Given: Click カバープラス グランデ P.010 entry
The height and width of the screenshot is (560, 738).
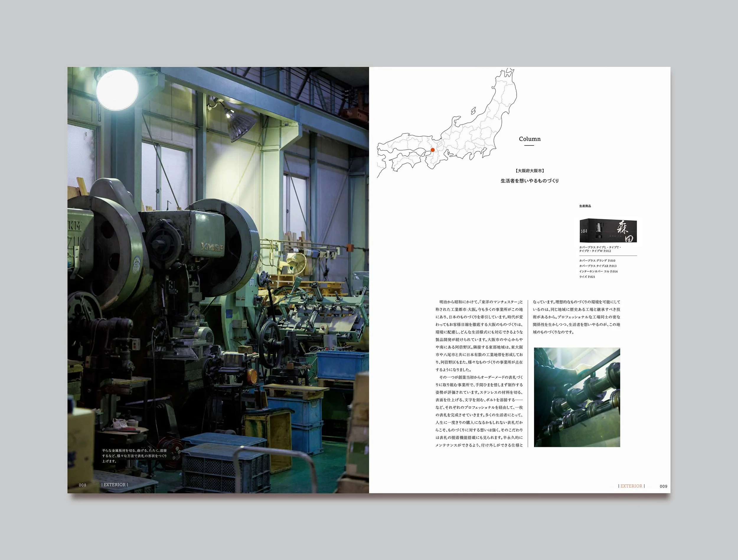Looking at the screenshot, I should (x=597, y=261).
